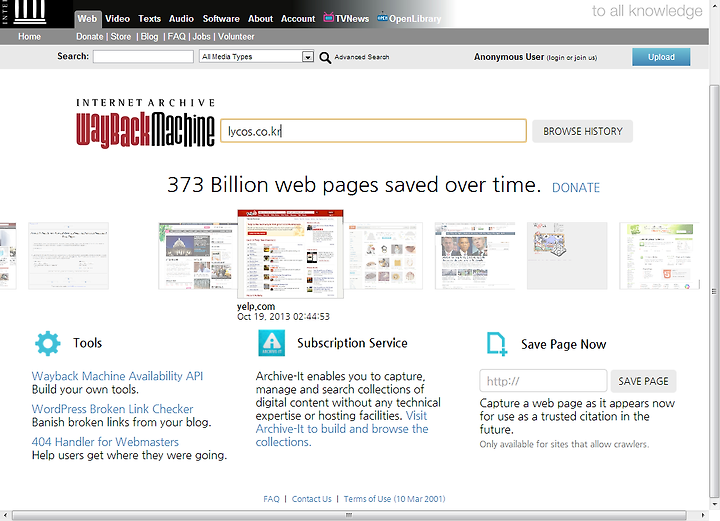Click the OpenLibrary icon
The width and height of the screenshot is (720, 521).
(382, 18)
